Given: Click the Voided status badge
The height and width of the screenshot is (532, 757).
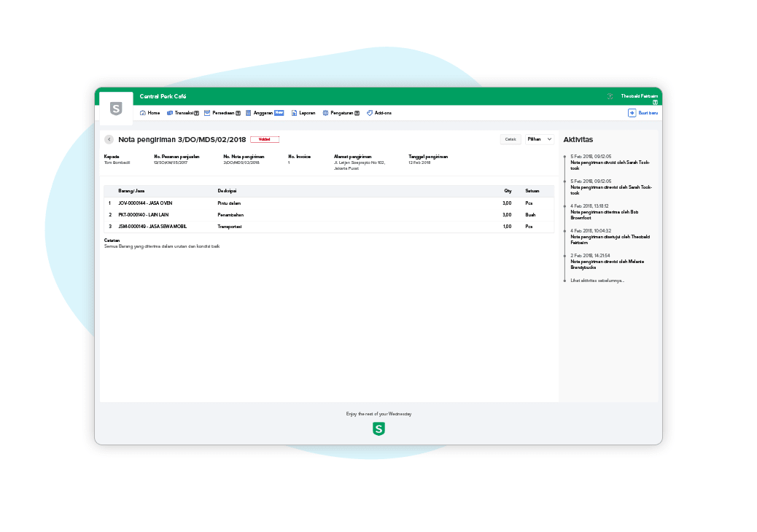Looking at the screenshot, I should (x=265, y=139).
